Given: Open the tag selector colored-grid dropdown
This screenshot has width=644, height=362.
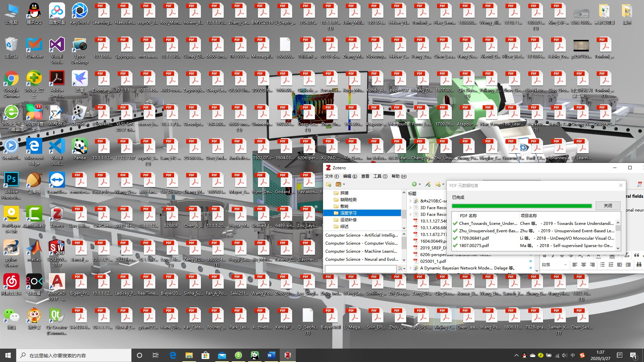Looking at the screenshot, I should (x=401, y=269).
